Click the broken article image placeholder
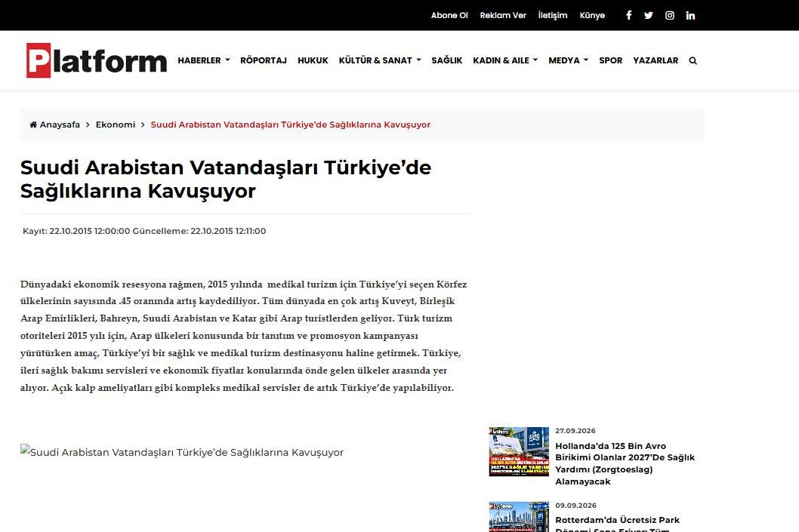The width and height of the screenshot is (799, 532). [182, 451]
